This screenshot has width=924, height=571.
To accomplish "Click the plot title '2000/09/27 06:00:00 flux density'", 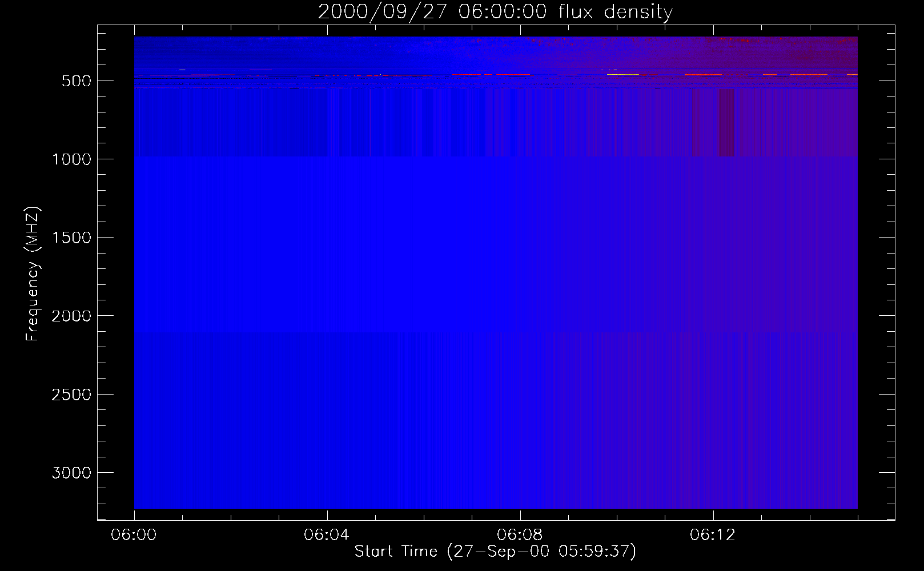I will pos(495,11).
